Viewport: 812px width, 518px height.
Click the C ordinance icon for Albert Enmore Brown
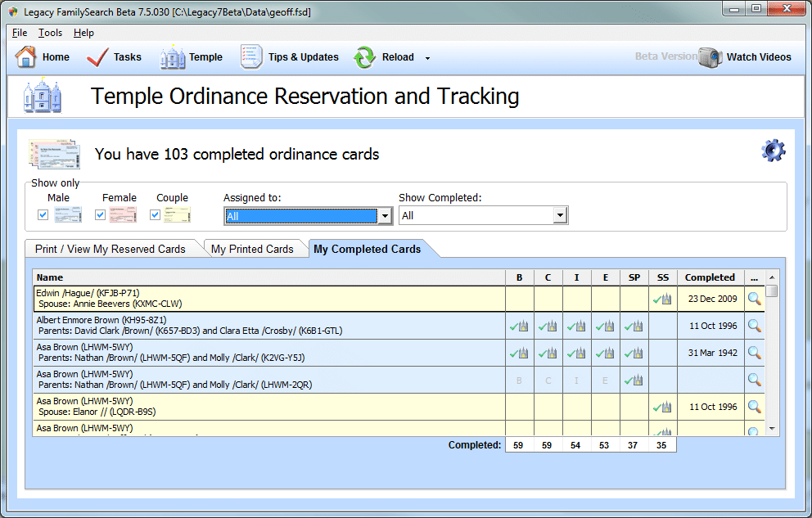[548, 326]
